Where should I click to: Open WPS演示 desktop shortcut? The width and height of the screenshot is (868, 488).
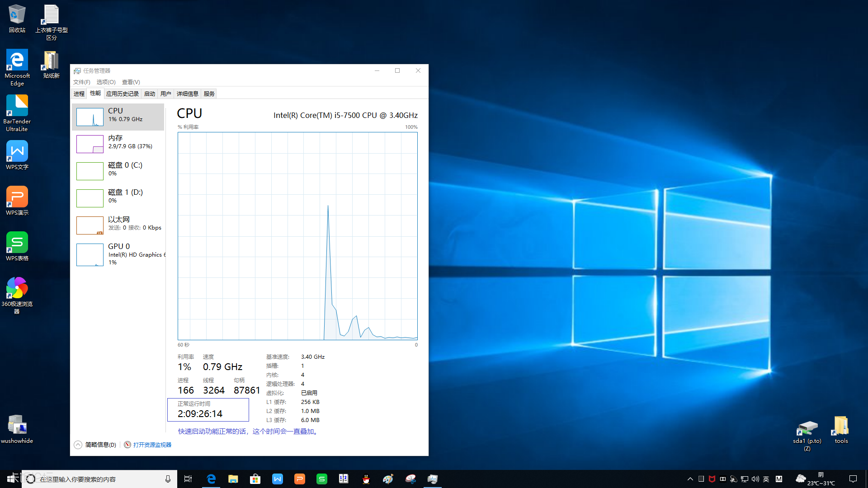(x=17, y=201)
